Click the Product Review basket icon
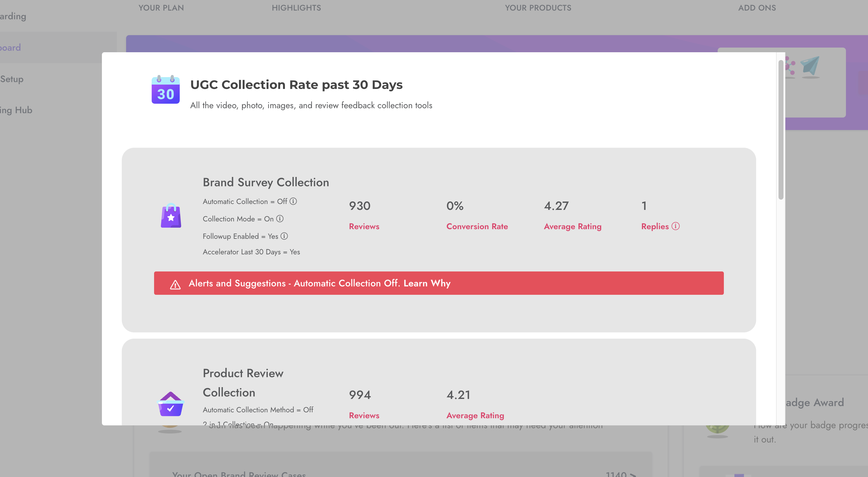The image size is (868, 477). pyautogui.click(x=171, y=404)
